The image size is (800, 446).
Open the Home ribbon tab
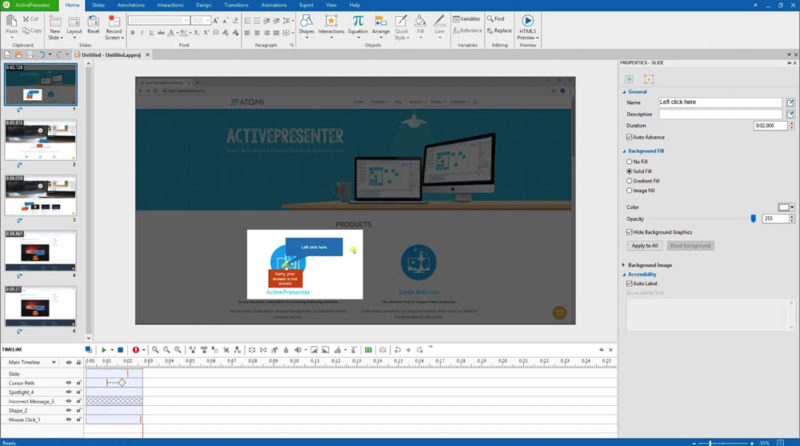pos(72,5)
